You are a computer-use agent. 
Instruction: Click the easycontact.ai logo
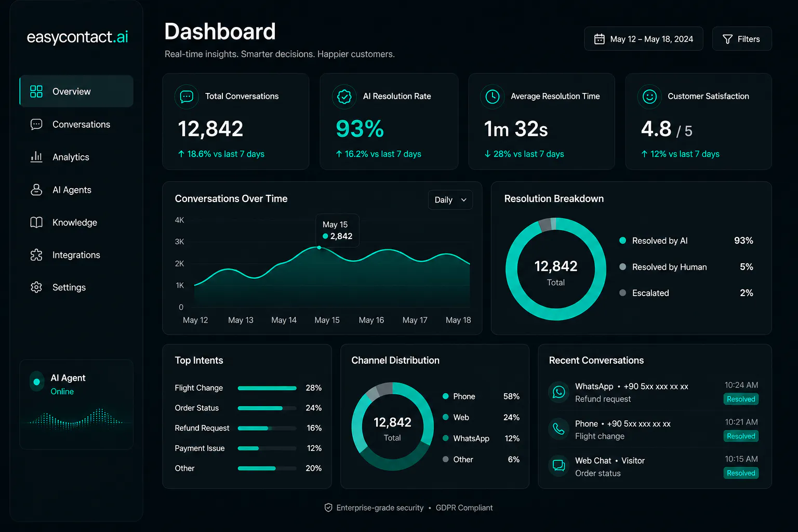tap(77, 37)
